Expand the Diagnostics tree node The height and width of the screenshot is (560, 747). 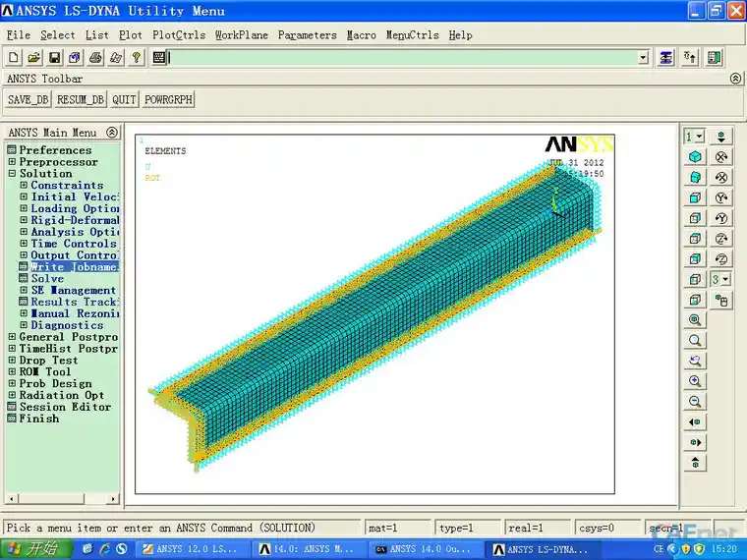point(24,325)
